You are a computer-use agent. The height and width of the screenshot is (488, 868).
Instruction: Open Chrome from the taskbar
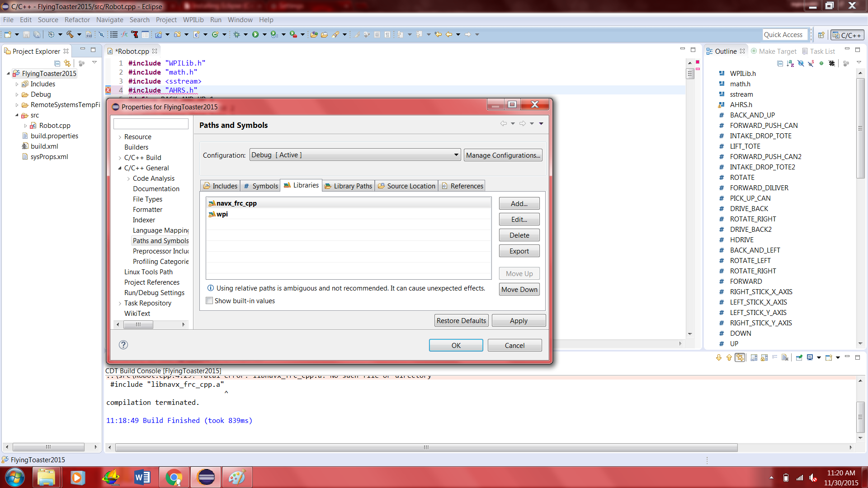[174, 477]
